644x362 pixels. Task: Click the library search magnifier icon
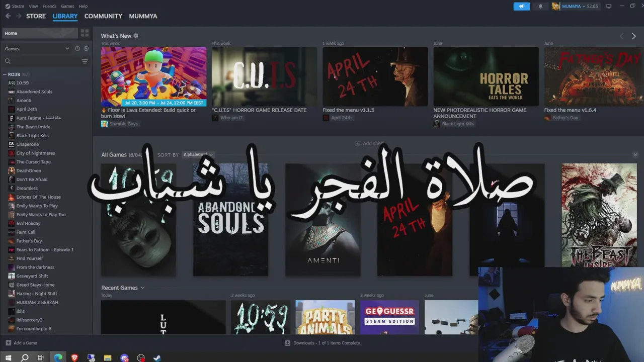tap(8, 61)
